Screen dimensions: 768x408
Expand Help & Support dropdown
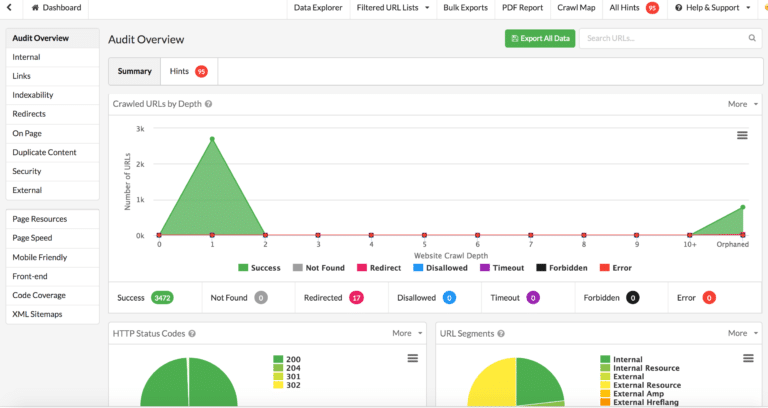pyautogui.click(x=712, y=8)
